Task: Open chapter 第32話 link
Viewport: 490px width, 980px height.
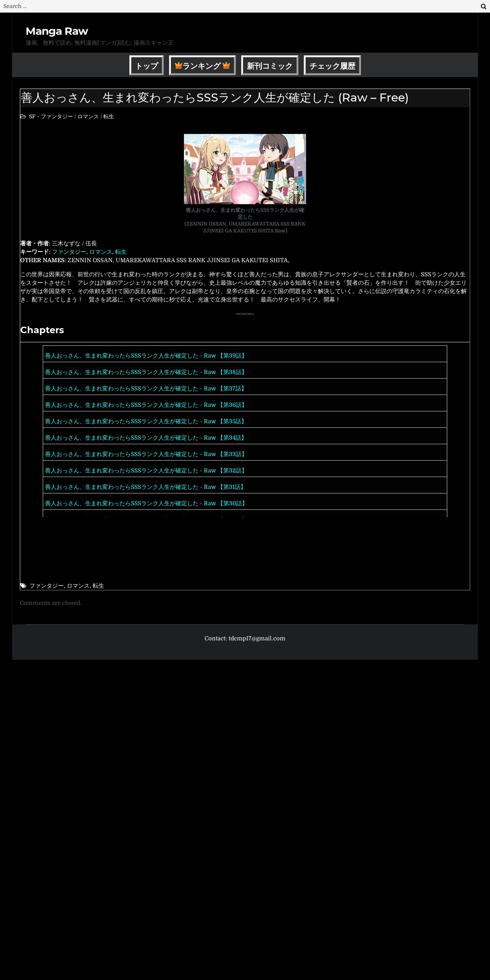Action: pyautogui.click(x=146, y=471)
